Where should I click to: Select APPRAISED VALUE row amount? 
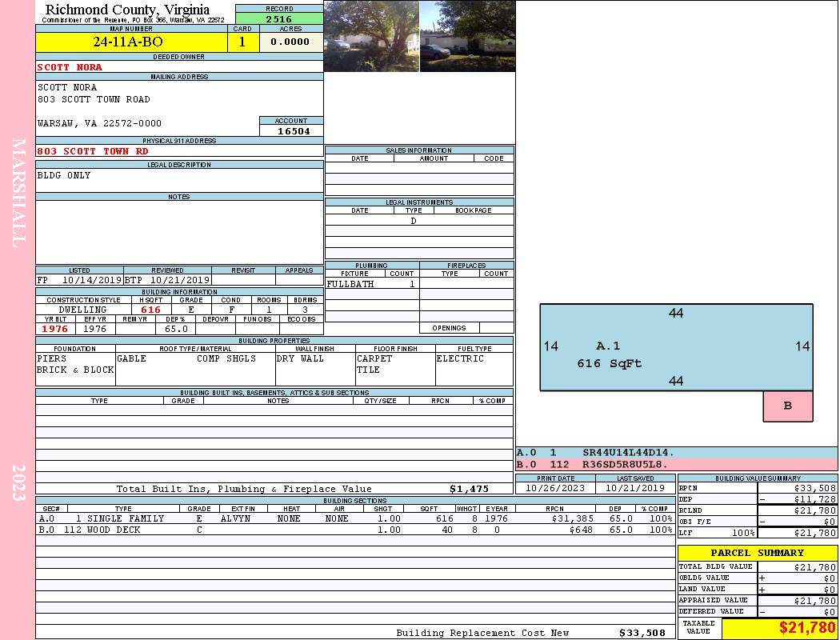coord(815,600)
